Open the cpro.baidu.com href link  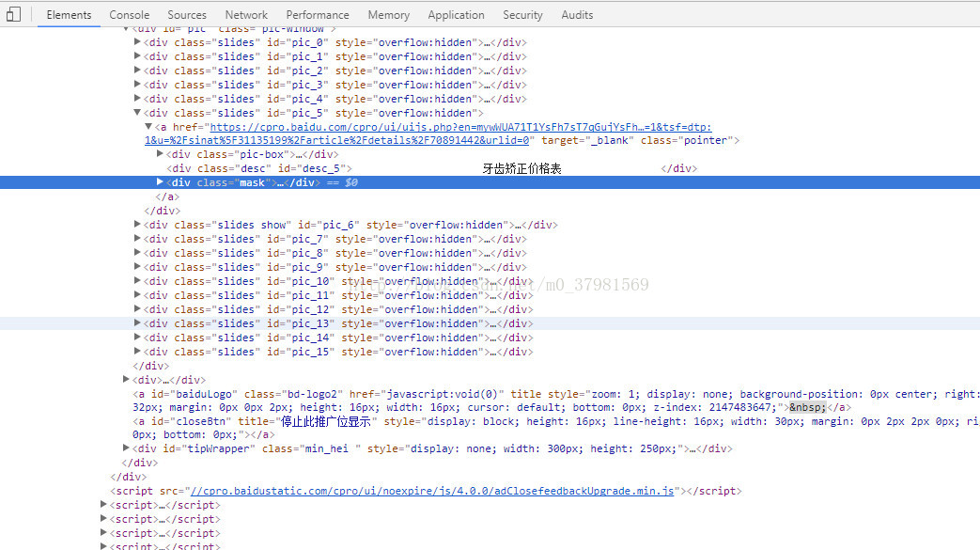click(x=460, y=127)
